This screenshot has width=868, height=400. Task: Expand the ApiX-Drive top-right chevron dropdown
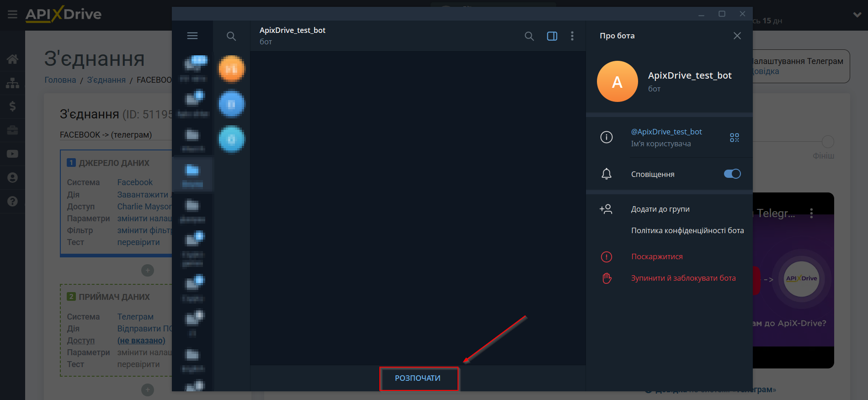(857, 15)
